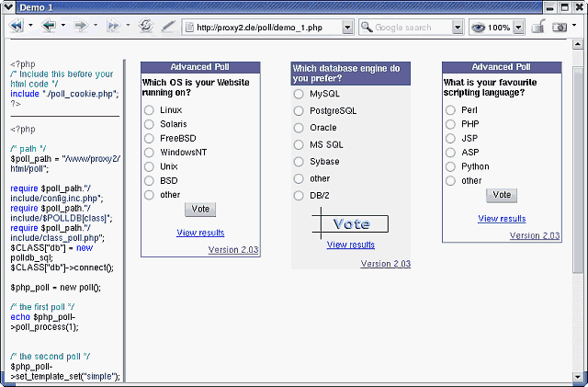
Task: Click the vertical page scrollbar thumb
Action: 578,170
